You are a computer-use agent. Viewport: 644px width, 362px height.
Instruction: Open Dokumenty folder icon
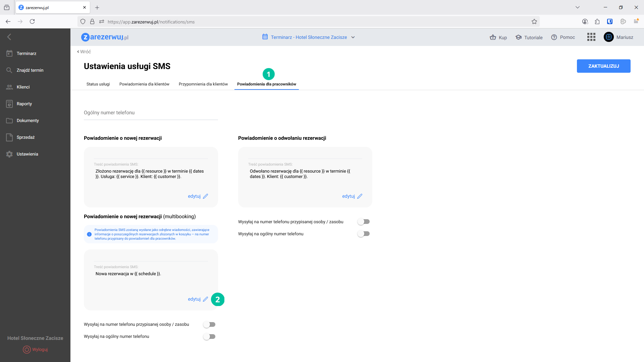click(9, 121)
